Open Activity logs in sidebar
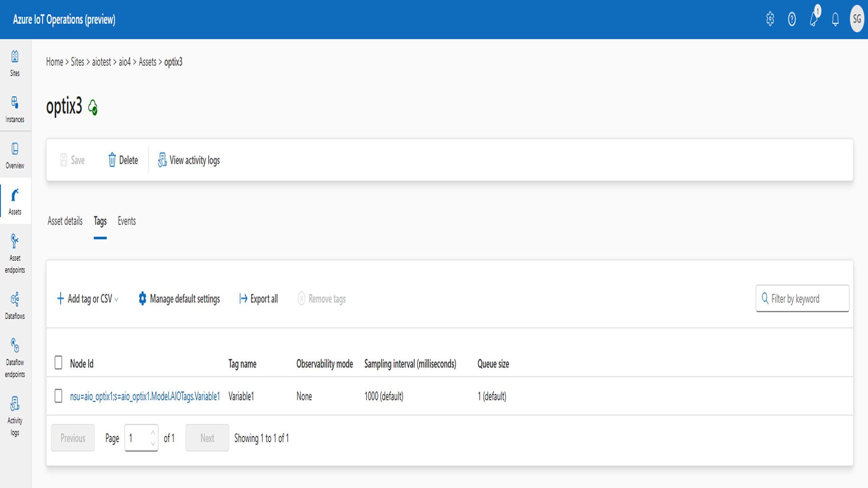 pos(15,416)
